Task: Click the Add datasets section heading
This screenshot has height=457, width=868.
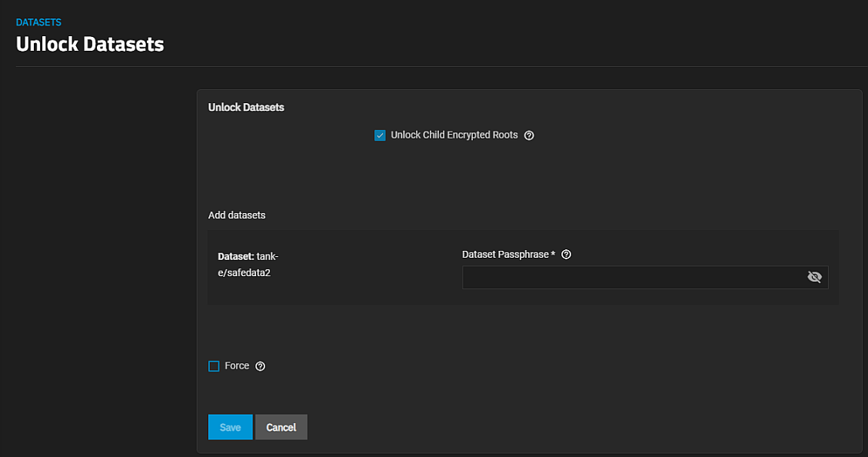Action: click(x=237, y=215)
